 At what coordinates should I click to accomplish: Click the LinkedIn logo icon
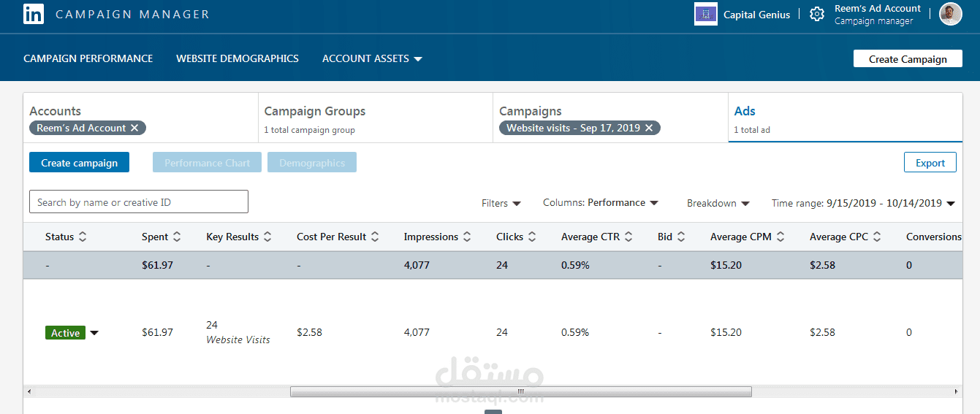(33, 14)
